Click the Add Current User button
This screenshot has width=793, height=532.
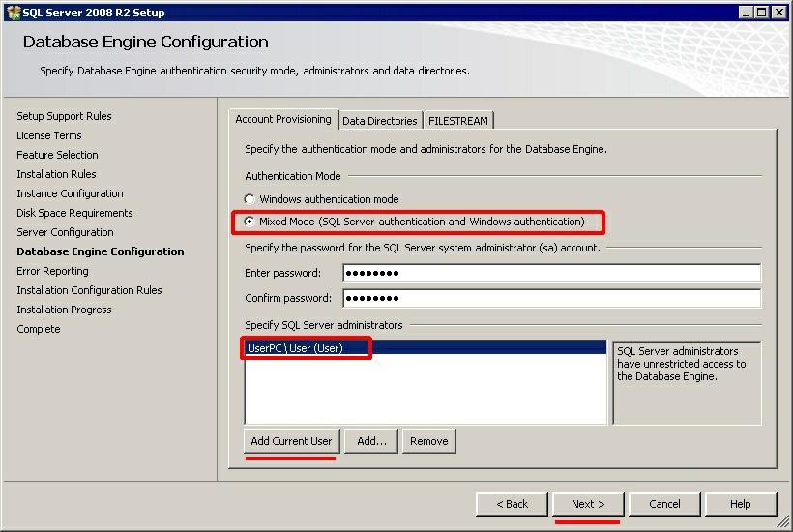click(291, 441)
